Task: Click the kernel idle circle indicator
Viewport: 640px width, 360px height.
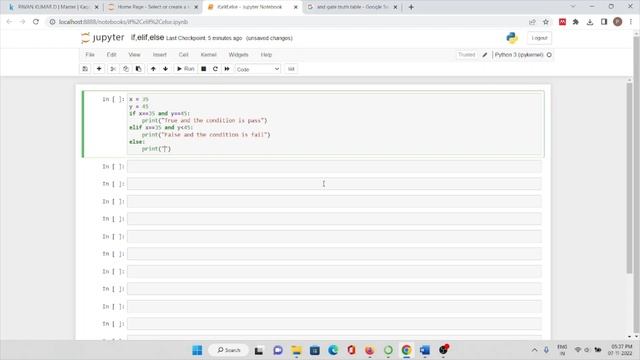Action: point(549,55)
